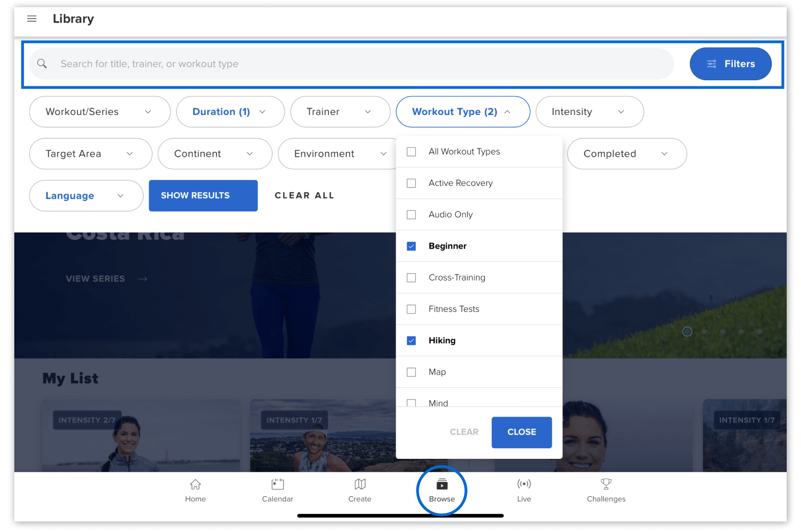Click CLEAR ALL to reset filters

tap(304, 195)
